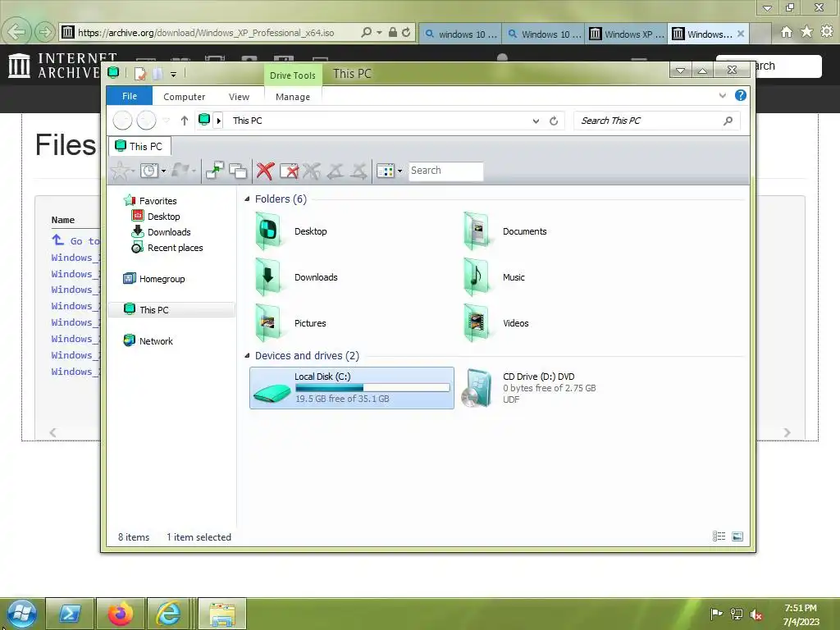The height and width of the screenshot is (630, 840).
Task: Select the Desktop folder icon in Folders
Action: click(268, 231)
